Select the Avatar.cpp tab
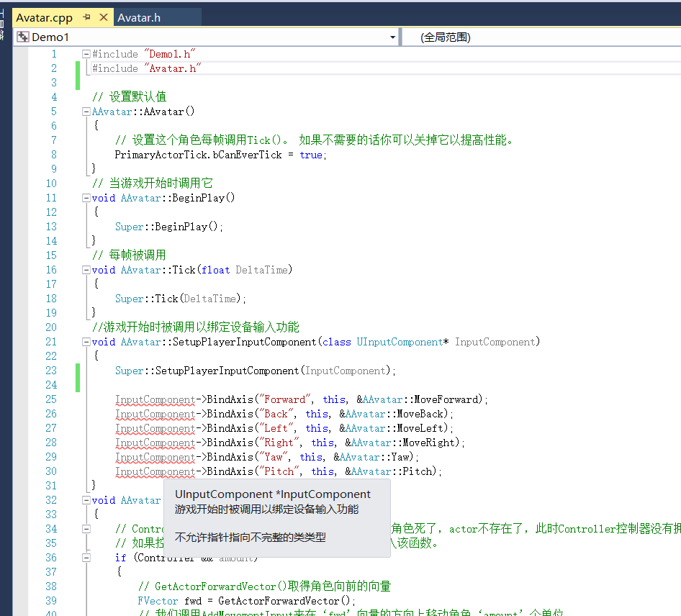The image size is (681, 616). pyautogui.click(x=45, y=18)
